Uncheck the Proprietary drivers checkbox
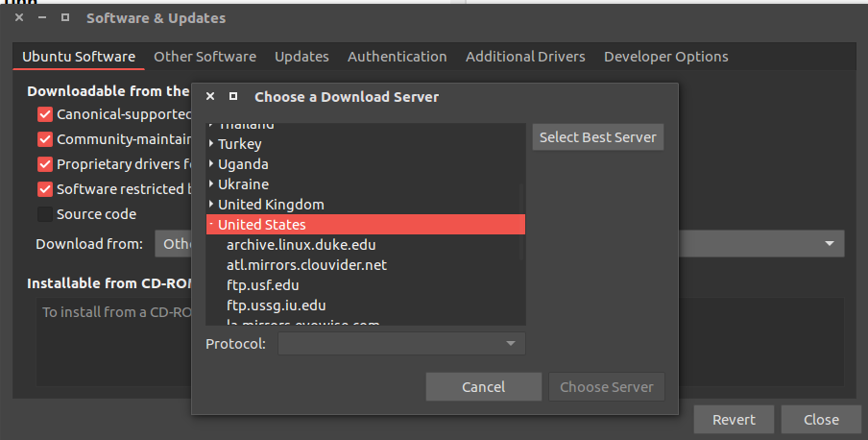Screen dimensions: 868x440 tap(45, 164)
